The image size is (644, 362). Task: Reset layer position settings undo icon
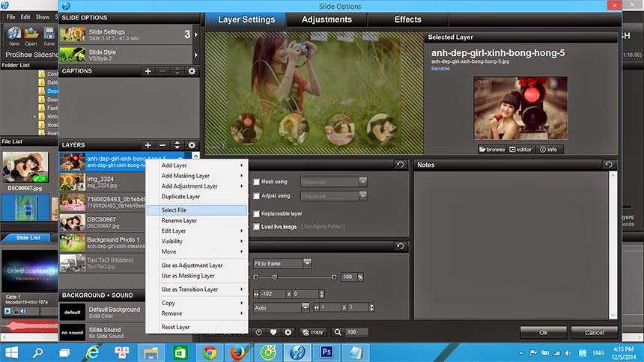[400, 246]
